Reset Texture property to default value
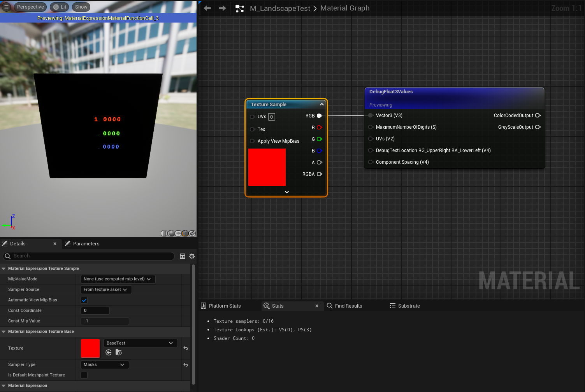Screen dimensions: 585x392 [x=186, y=348]
